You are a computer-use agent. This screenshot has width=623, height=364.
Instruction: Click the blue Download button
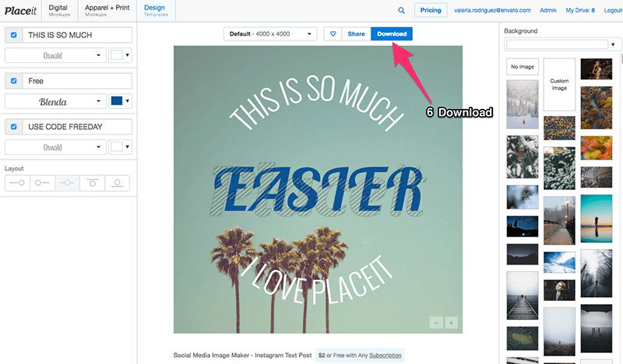(392, 33)
